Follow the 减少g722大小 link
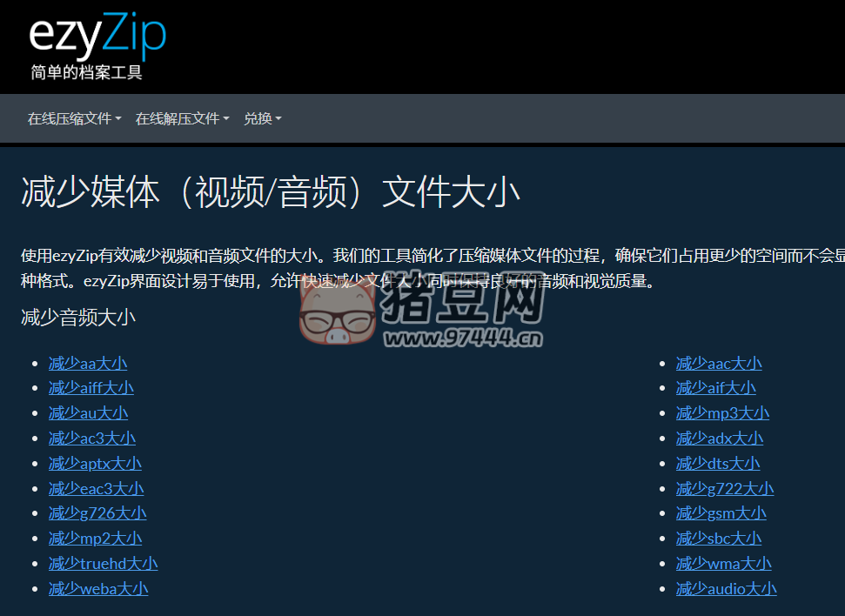The width and height of the screenshot is (845, 616). point(725,489)
